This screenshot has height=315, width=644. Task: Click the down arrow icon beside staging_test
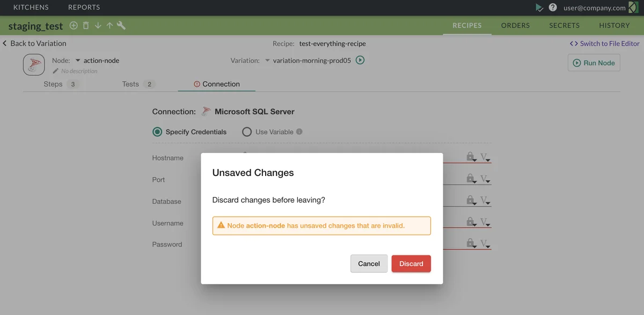[98, 26]
